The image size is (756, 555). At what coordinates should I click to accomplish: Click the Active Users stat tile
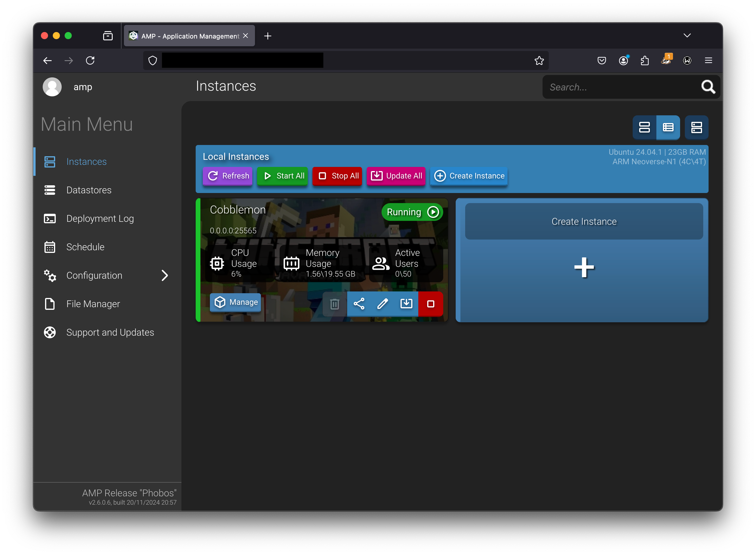[406, 263]
